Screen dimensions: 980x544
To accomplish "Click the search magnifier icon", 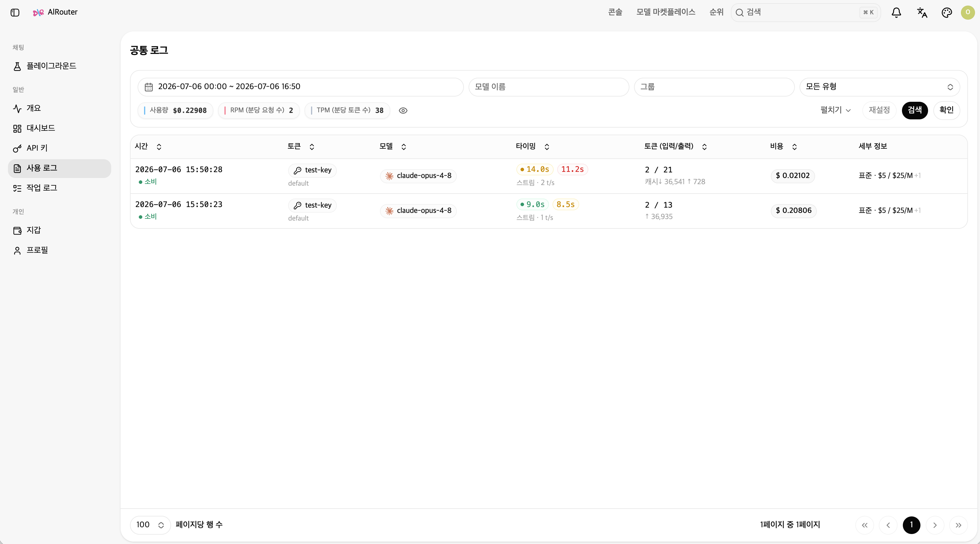I will coord(740,13).
